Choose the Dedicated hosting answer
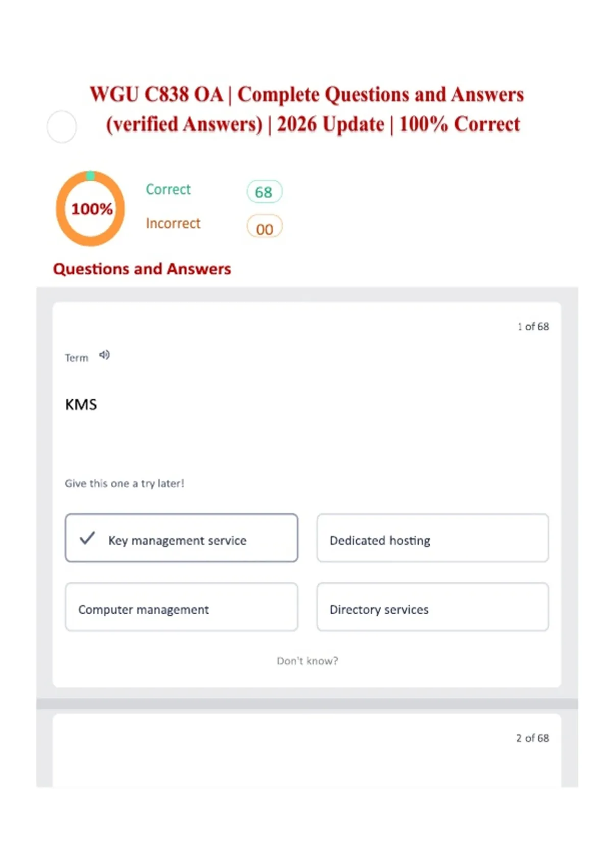 (433, 538)
